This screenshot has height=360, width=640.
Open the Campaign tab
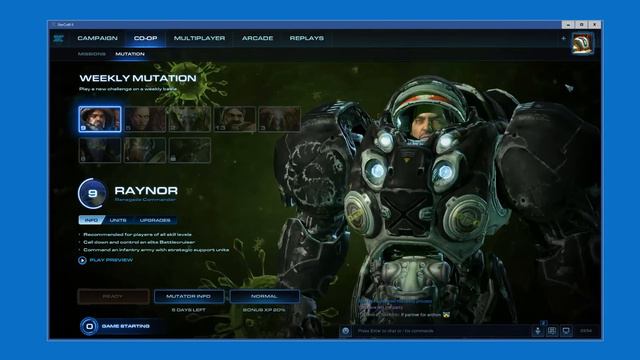pos(98,38)
